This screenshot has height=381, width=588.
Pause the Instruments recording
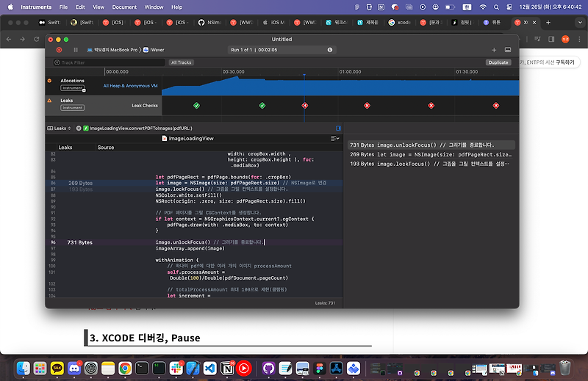pos(76,50)
